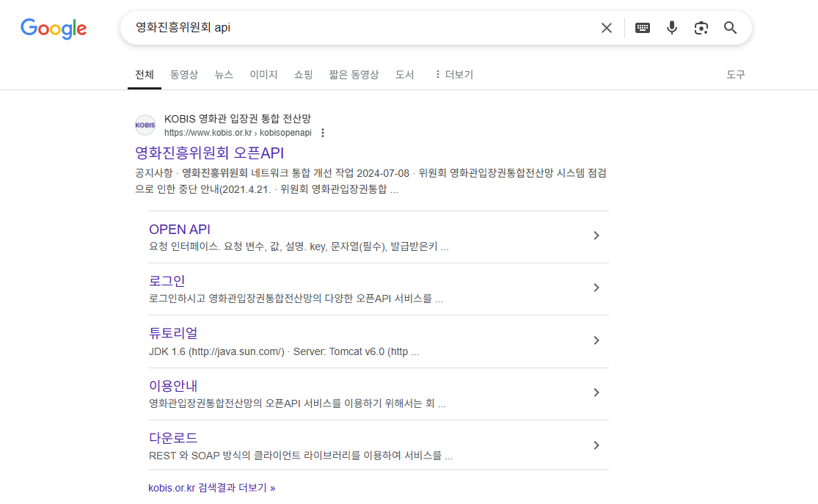Select the 전체 tab
818x504 pixels.
click(145, 75)
